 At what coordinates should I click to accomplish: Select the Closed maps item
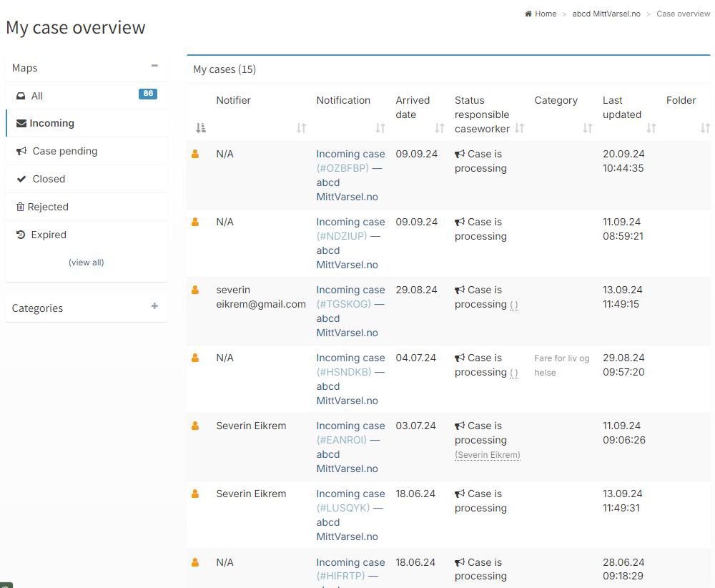pyautogui.click(x=87, y=179)
